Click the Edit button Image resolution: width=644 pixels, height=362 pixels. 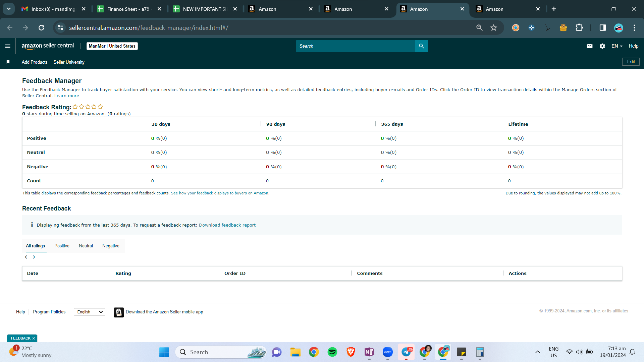point(631,62)
